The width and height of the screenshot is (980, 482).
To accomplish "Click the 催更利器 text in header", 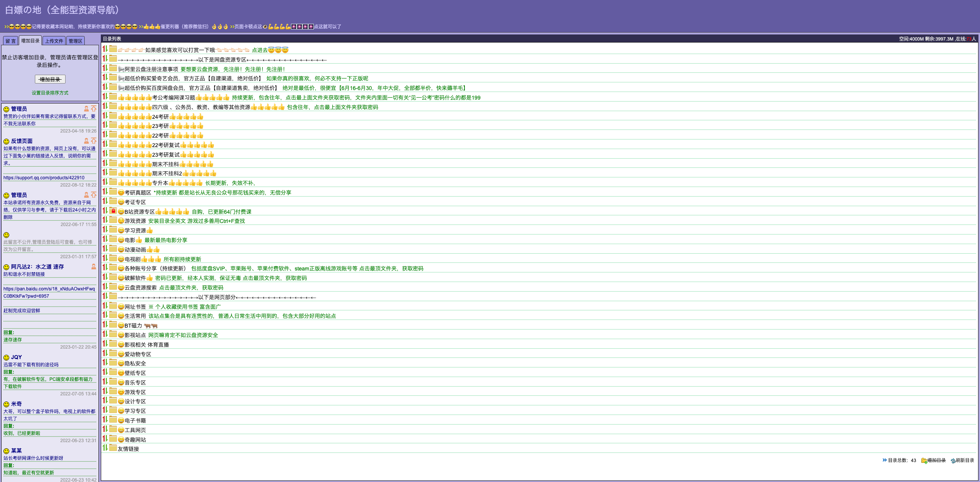I will pyautogui.click(x=170, y=27).
